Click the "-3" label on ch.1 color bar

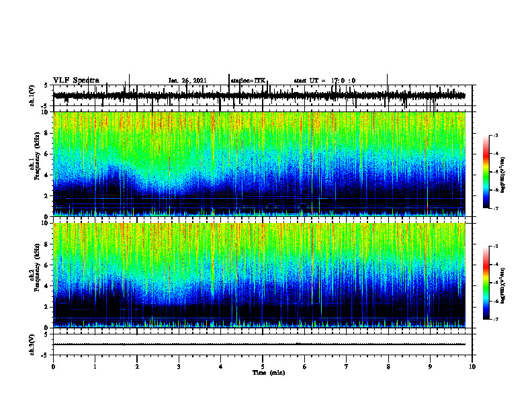496,135
